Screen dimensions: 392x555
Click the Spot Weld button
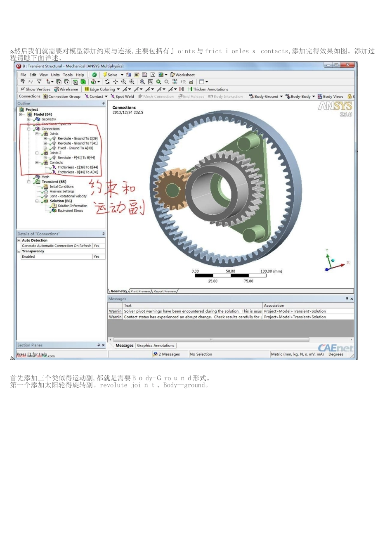click(122, 96)
